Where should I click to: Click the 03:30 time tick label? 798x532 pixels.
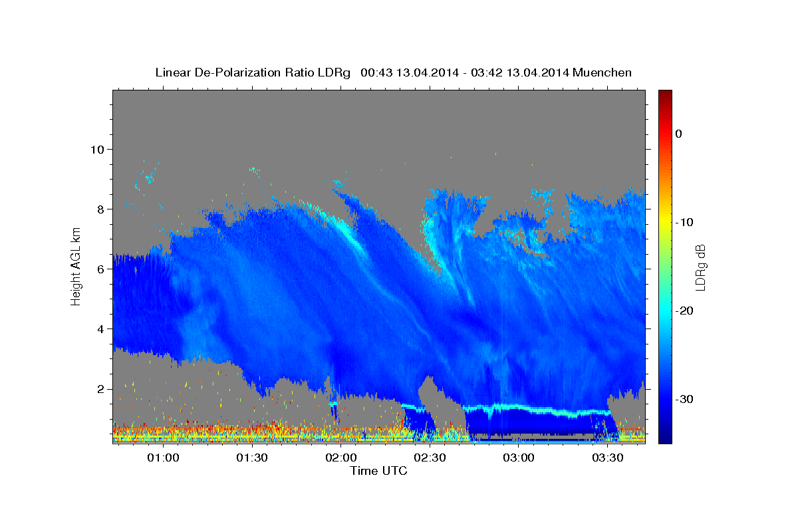607,458
